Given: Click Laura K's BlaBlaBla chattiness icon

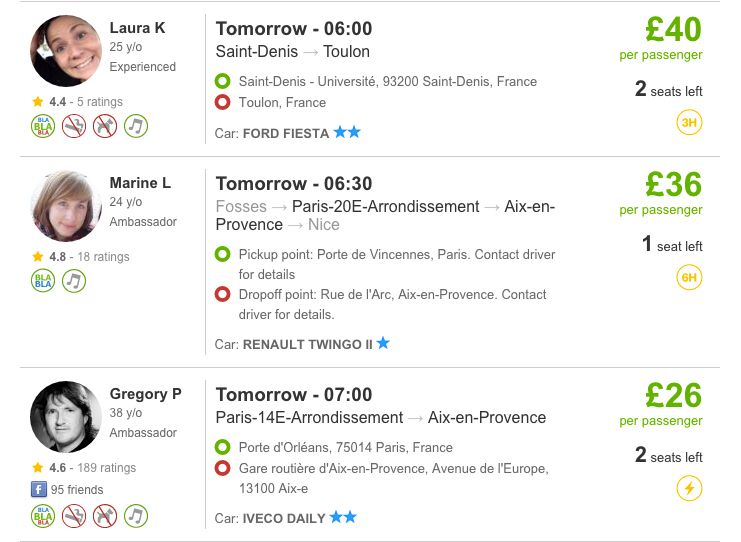Looking at the screenshot, I should pos(43,126).
